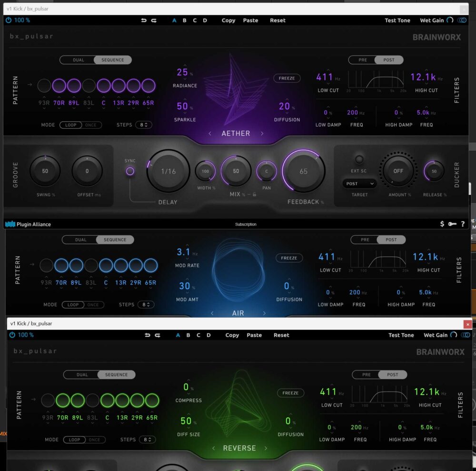
Task: Toggle the inactive 93R pattern step in Aether
Action: click(44, 86)
